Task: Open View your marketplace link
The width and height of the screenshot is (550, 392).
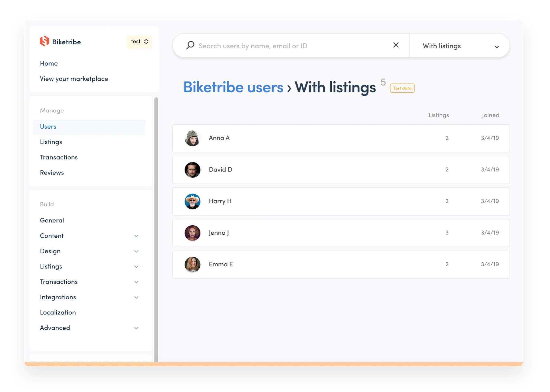Action: [74, 79]
